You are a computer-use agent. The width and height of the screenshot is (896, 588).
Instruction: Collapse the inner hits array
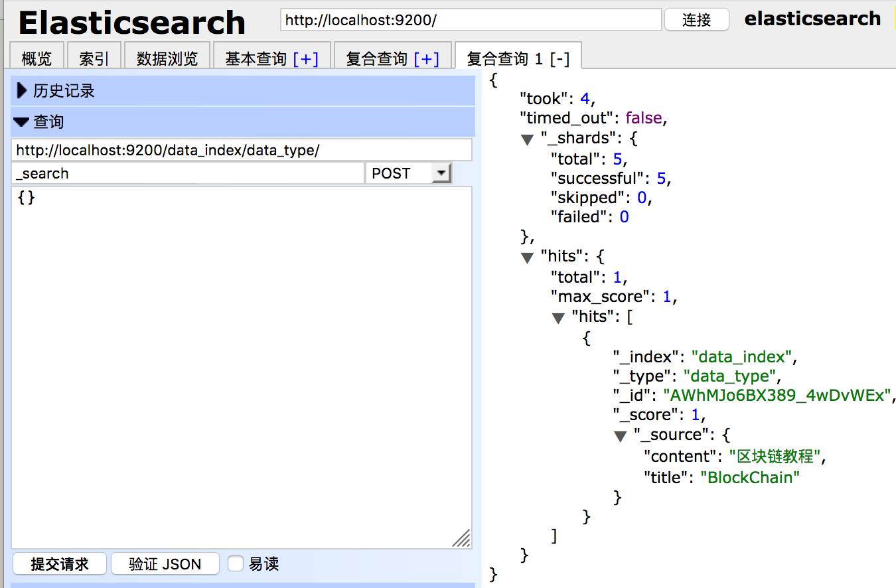(558, 318)
